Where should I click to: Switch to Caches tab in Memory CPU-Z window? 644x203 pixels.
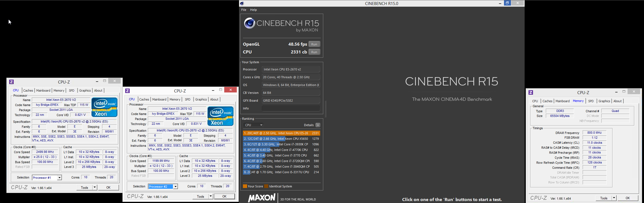pyautogui.click(x=547, y=101)
